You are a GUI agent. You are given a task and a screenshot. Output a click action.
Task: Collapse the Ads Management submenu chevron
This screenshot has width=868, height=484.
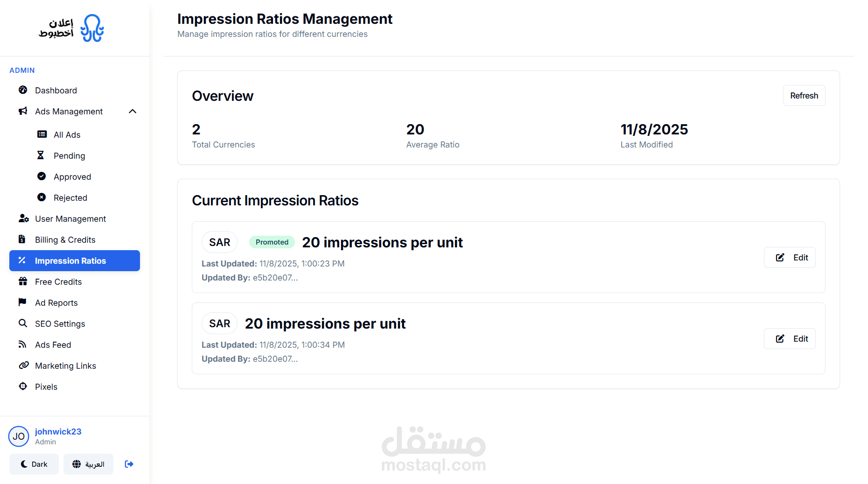tap(133, 111)
